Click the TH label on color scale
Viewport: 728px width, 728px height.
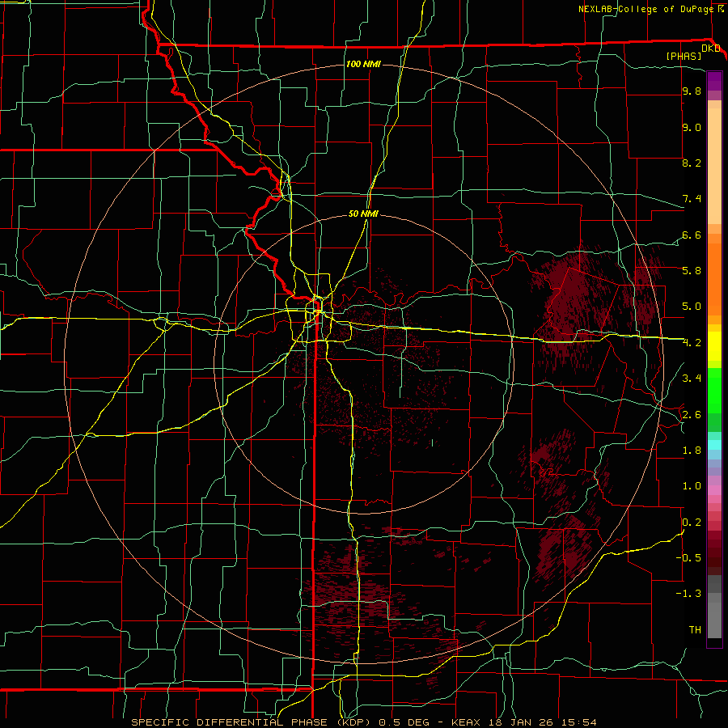coord(695,630)
